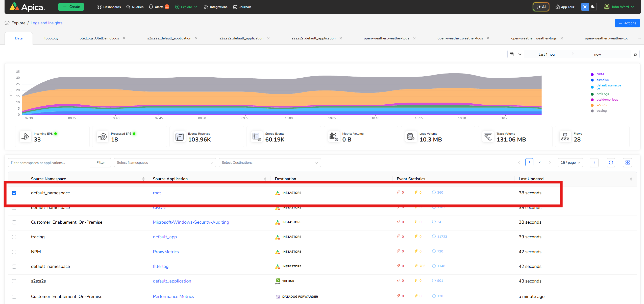Click the home icon in breadcrumb

[7, 23]
